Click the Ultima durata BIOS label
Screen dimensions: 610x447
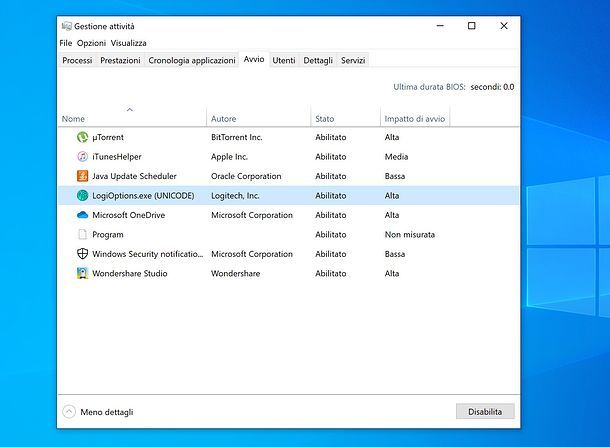coord(429,87)
